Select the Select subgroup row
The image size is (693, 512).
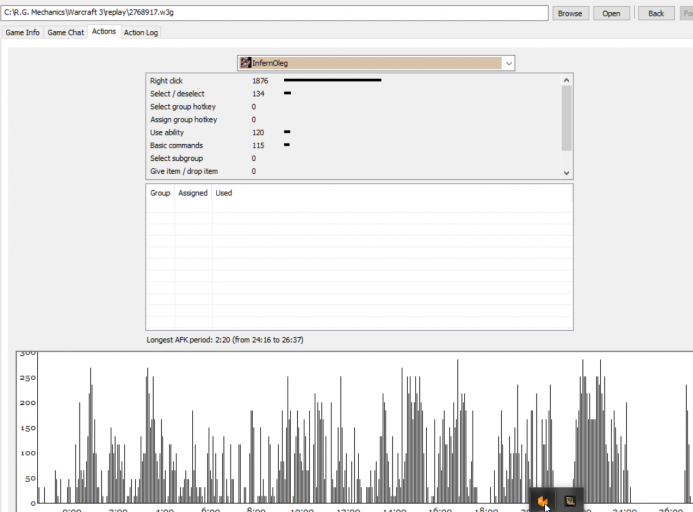(x=354, y=158)
